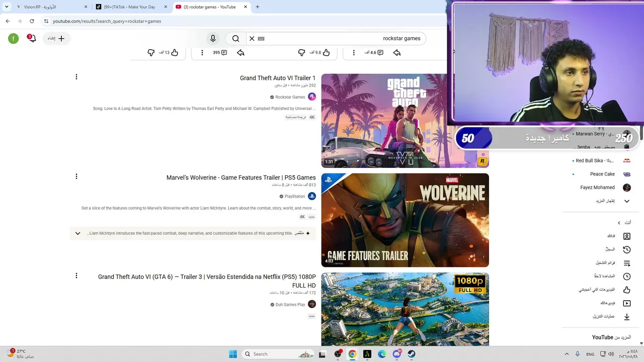Open الفيديوهات التي أعجبتني (Liked videos)

pos(604,290)
